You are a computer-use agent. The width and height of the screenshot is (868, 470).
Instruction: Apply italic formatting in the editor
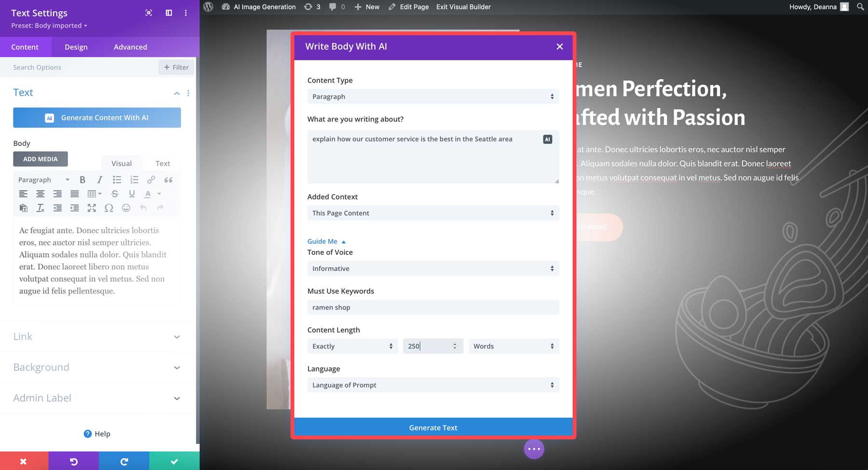(x=100, y=180)
